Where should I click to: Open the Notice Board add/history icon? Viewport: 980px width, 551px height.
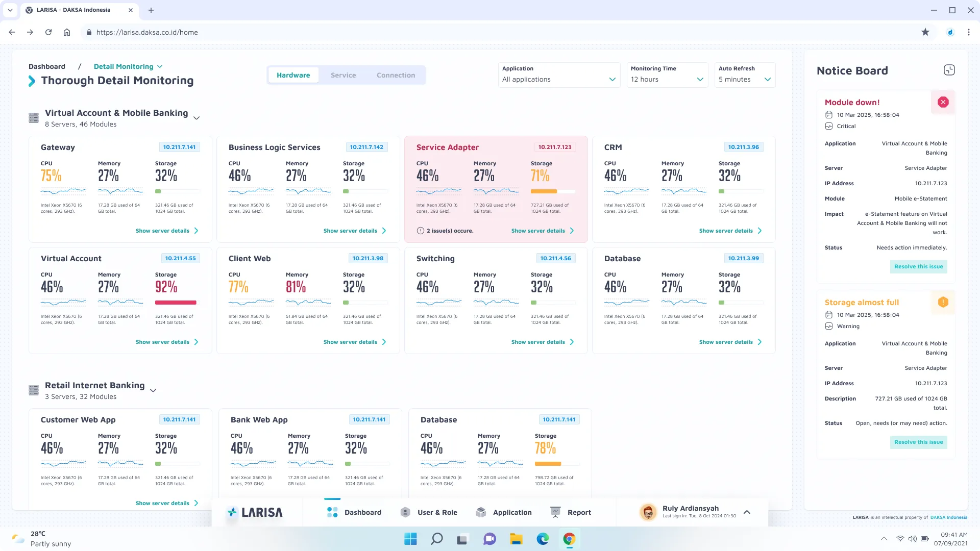(x=949, y=70)
